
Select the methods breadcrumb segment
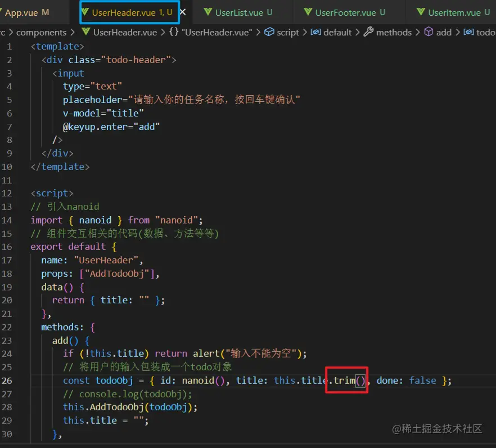coord(394,32)
